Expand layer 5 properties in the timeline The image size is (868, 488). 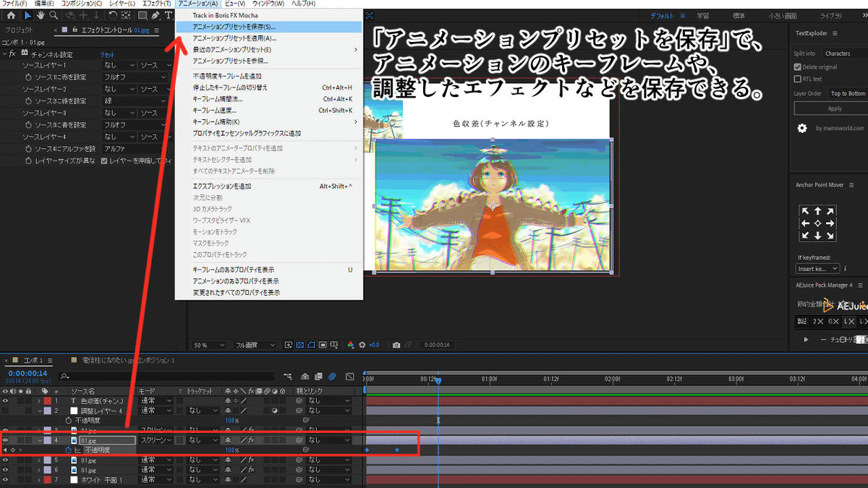39,460
